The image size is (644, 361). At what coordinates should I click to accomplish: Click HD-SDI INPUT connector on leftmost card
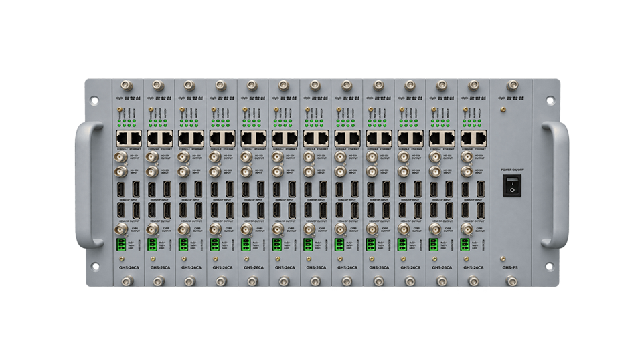point(121,171)
